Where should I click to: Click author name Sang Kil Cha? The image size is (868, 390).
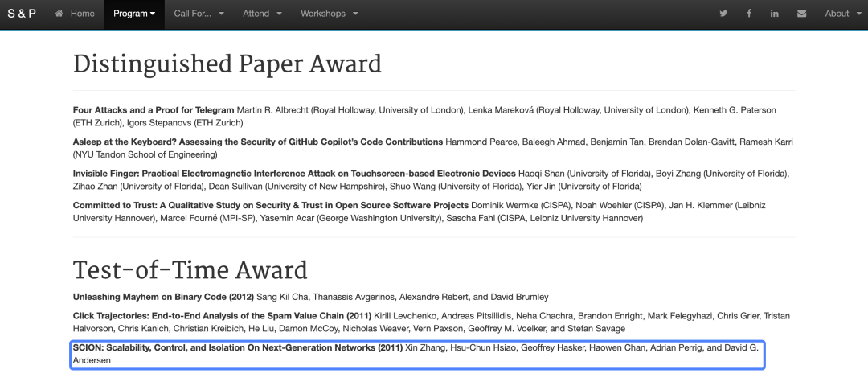(281, 297)
